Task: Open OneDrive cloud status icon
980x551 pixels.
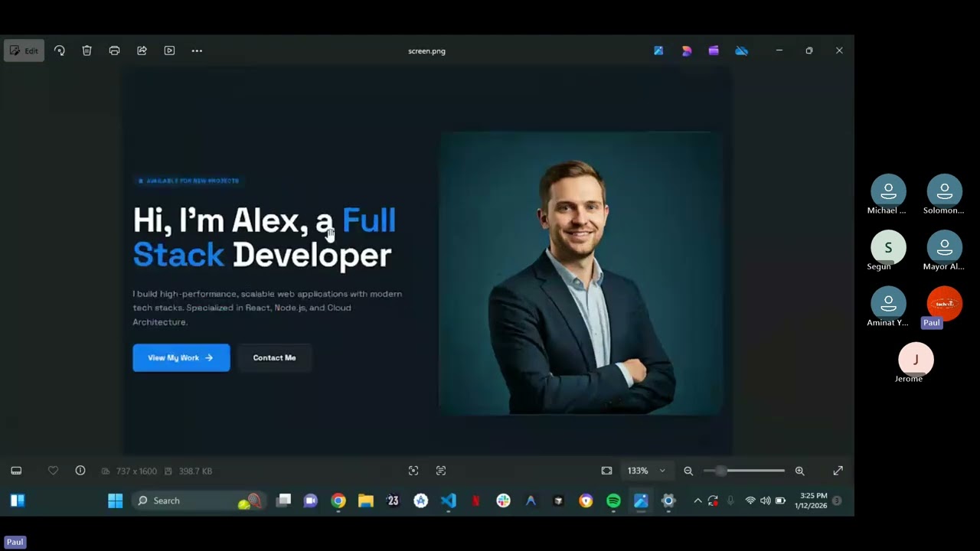Action: pos(741,51)
